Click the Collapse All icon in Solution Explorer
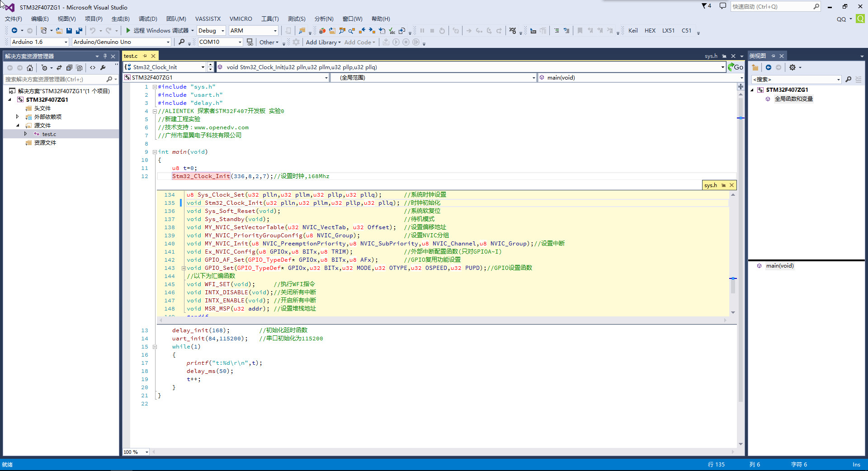 point(69,68)
